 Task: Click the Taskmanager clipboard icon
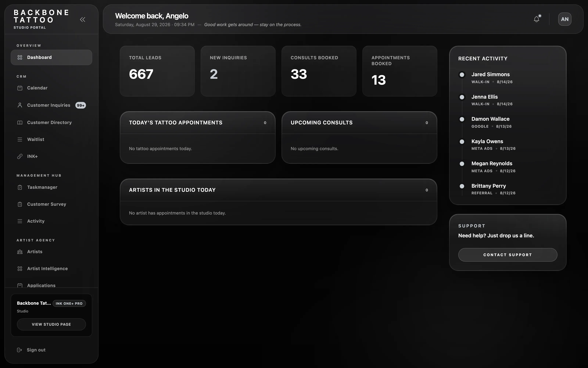pyautogui.click(x=20, y=187)
